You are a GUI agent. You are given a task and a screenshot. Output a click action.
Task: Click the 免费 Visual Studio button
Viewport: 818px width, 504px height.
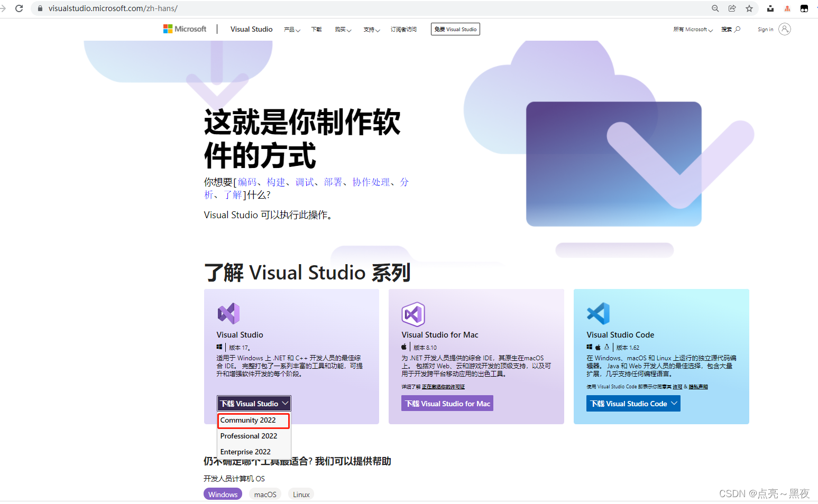coord(455,29)
